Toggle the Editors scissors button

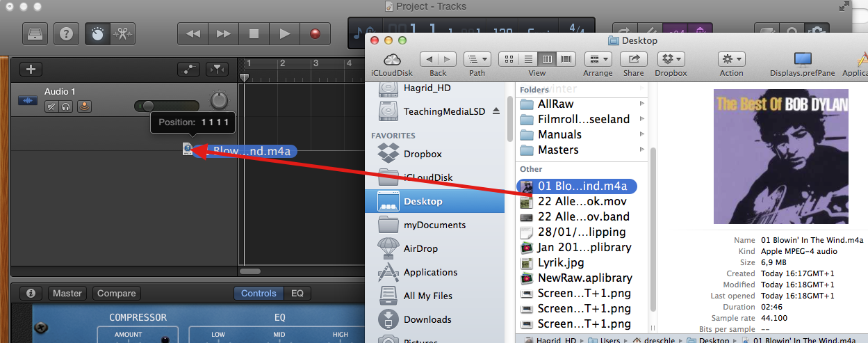click(x=123, y=33)
